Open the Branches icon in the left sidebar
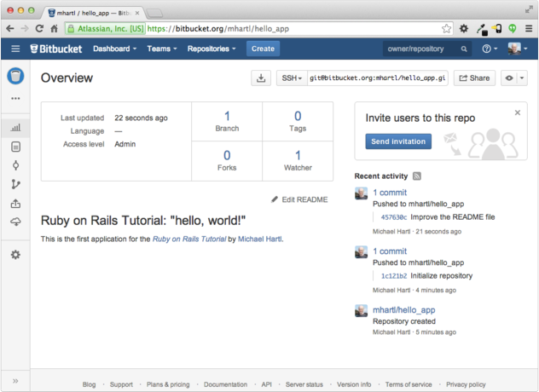Screen dimensions: 539x392 click(x=15, y=184)
